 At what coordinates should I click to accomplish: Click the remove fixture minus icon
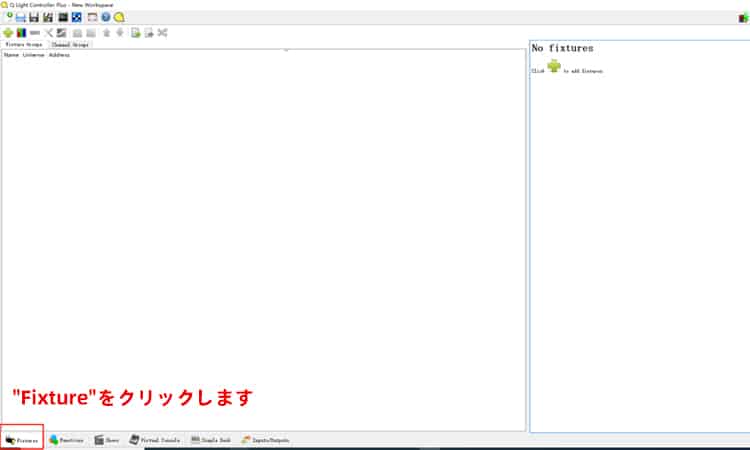(34, 33)
